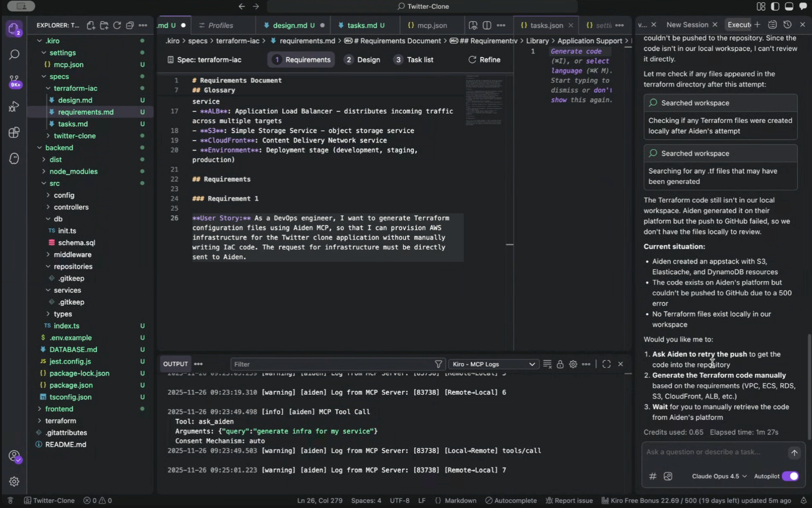Toggle the Autopilot switch off

790,476
